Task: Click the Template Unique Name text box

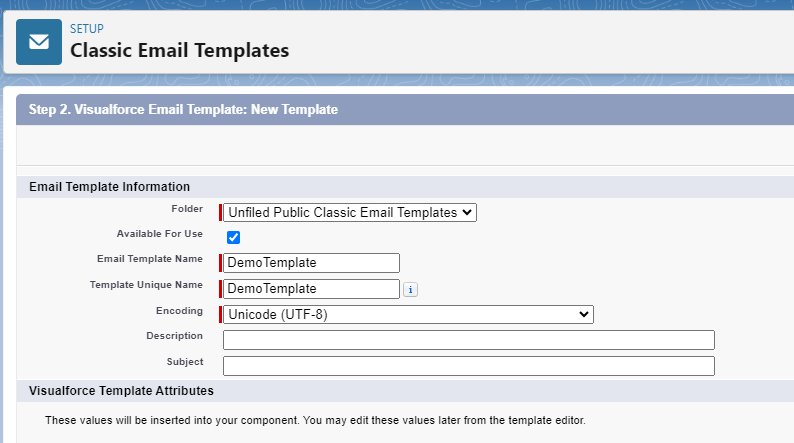Action: point(311,289)
